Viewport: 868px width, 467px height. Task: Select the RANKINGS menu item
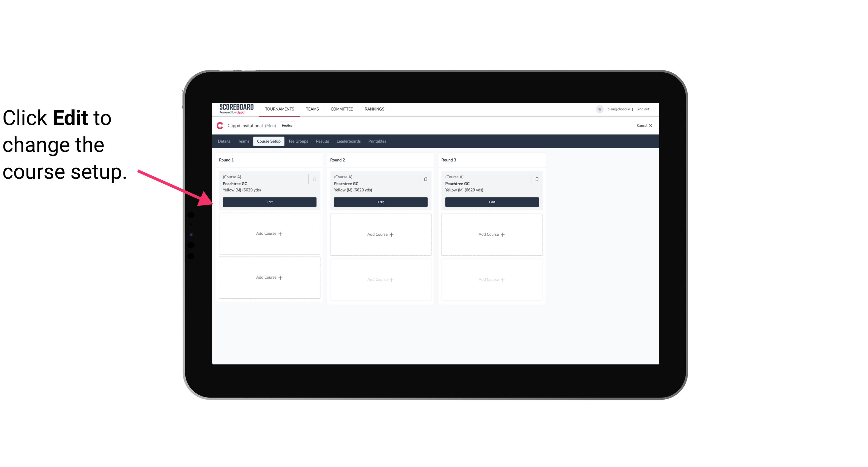375,109
